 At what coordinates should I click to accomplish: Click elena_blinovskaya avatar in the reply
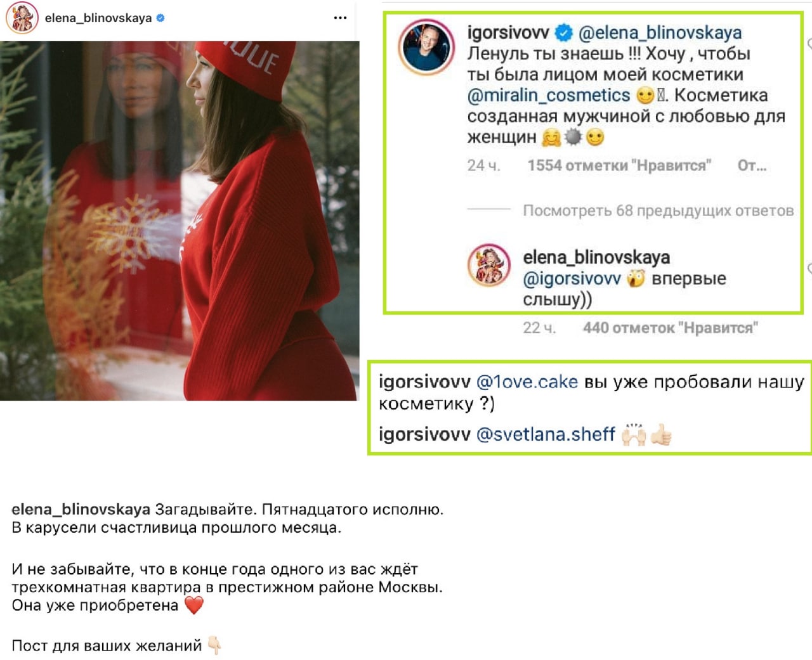click(488, 265)
